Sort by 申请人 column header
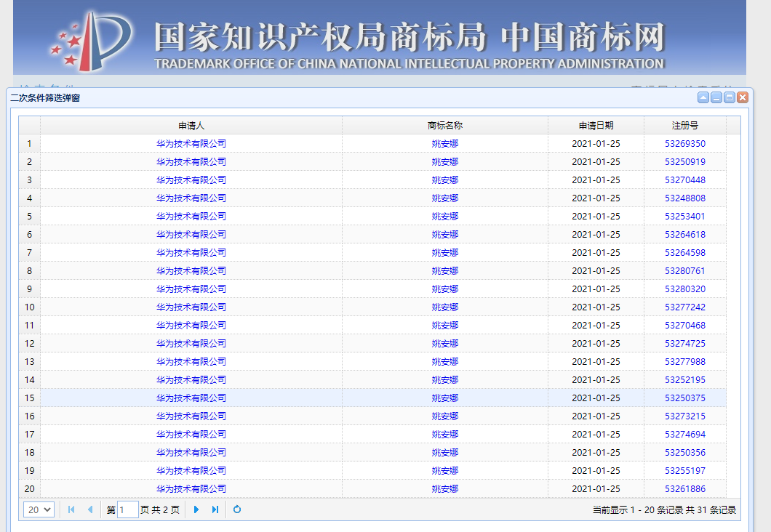 pyautogui.click(x=191, y=125)
